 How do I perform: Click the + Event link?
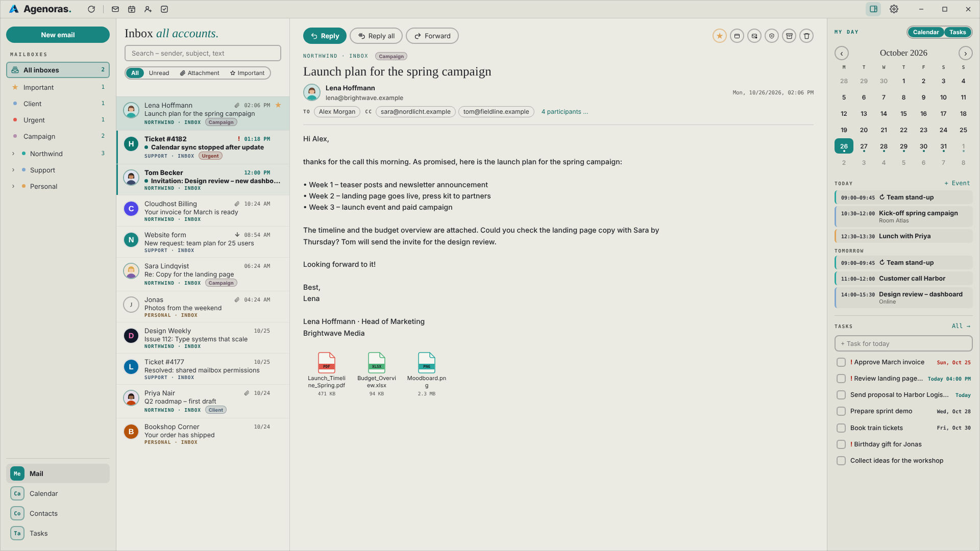tap(957, 183)
